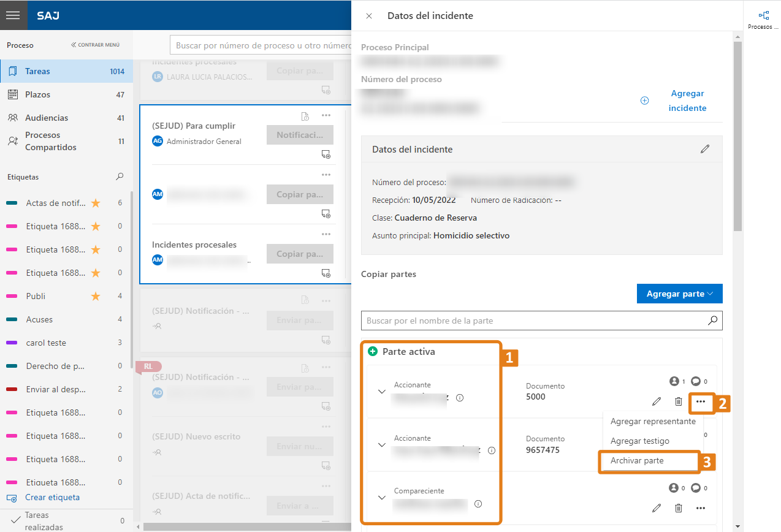Image resolution: width=781 pixels, height=532 pixels.
Task: Select Agregar representante menu option
Action: 653,421
